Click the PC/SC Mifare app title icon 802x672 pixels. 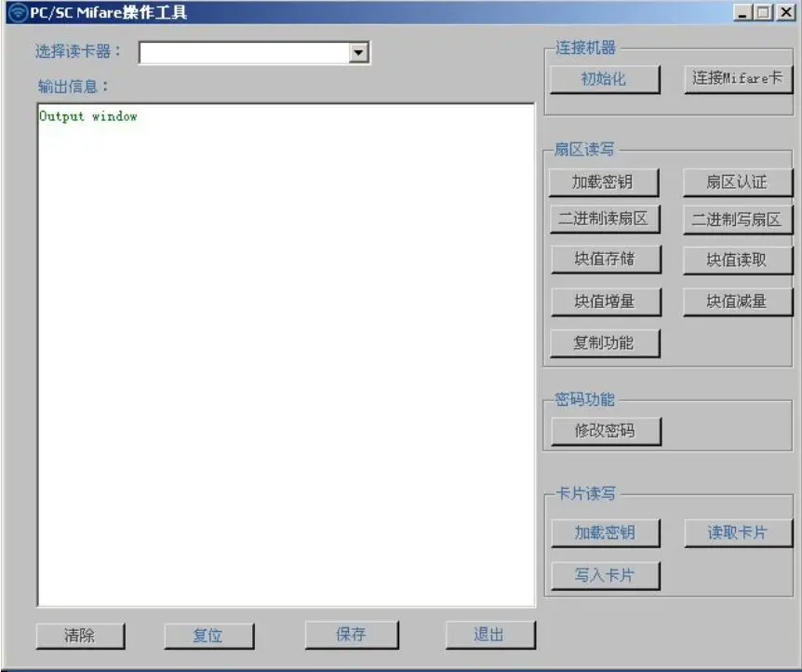(18, 12)
